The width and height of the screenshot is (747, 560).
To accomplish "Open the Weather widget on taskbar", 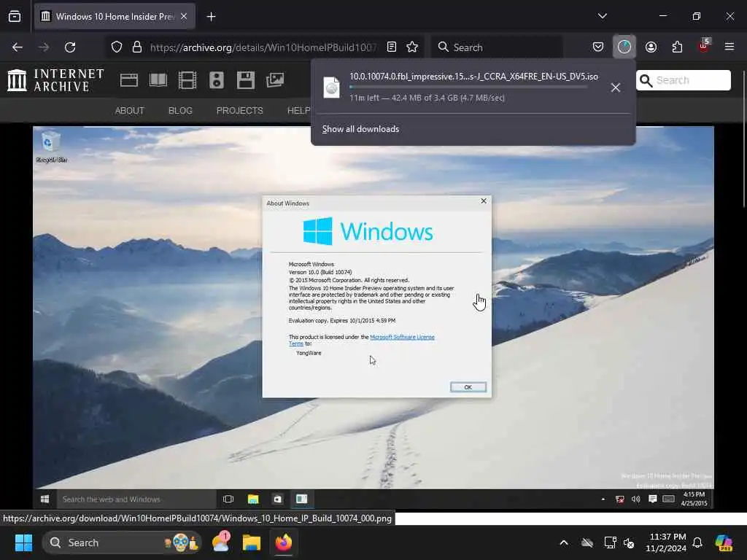I will click(x=220, y=542).
